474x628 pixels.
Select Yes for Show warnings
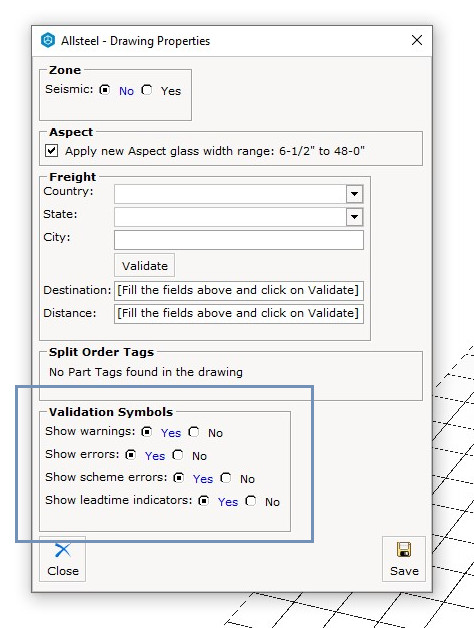tap(147, 432)
